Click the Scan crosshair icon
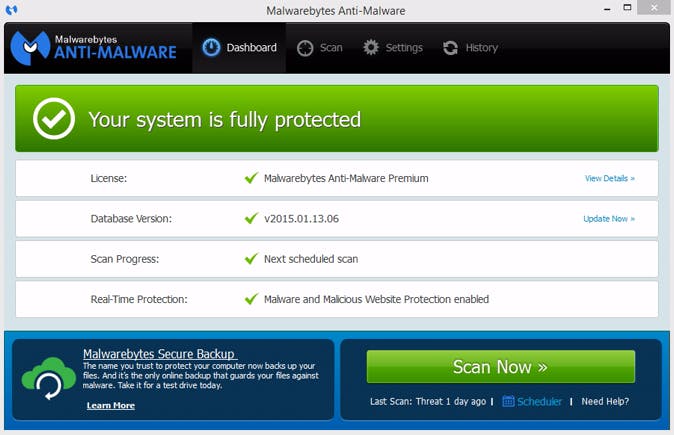Viewport: 674px width, 435px height. point(305,48)
